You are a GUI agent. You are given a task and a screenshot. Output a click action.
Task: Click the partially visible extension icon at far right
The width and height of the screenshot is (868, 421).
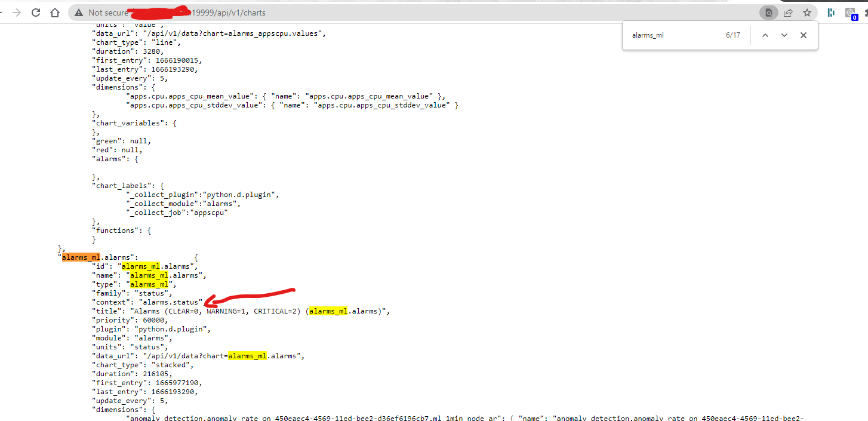click(x=866, y=12)
